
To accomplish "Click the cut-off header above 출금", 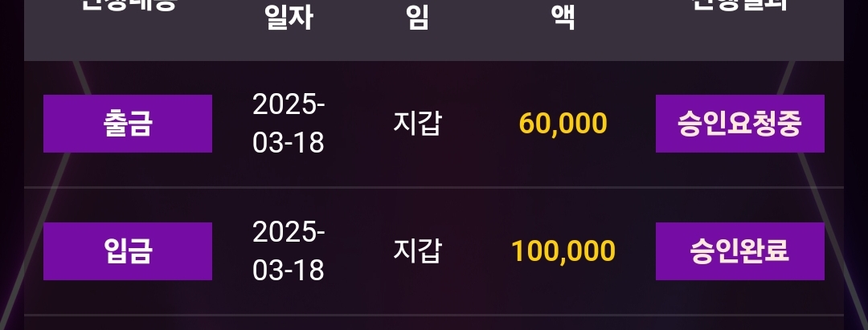I will [128, 4].
